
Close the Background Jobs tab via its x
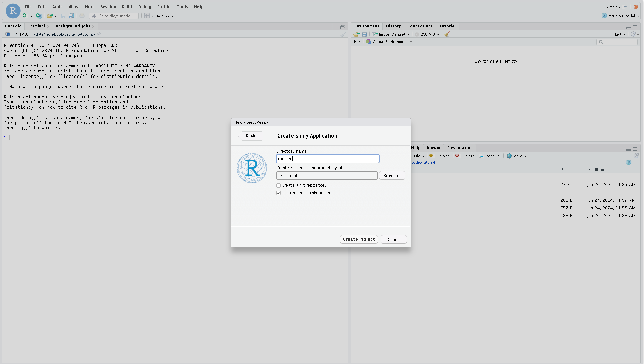[x=93, y=26]
